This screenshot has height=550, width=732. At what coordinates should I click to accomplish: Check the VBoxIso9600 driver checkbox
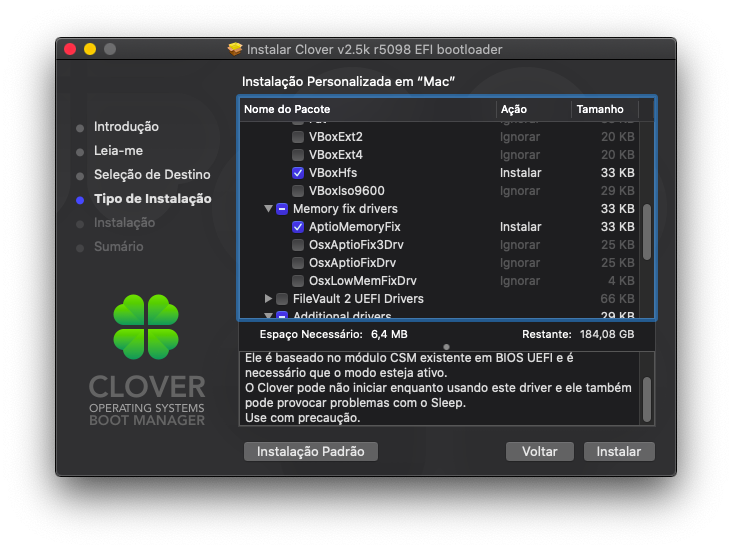(298, 190)
